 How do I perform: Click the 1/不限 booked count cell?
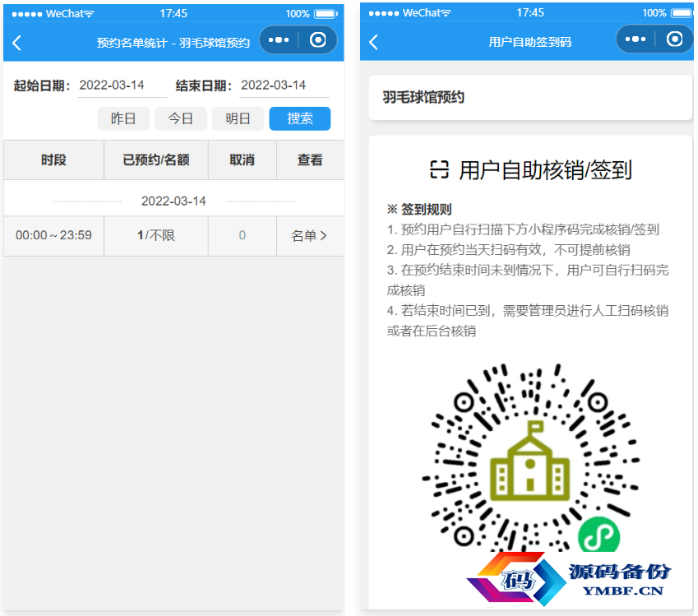(x=156, y=235)
